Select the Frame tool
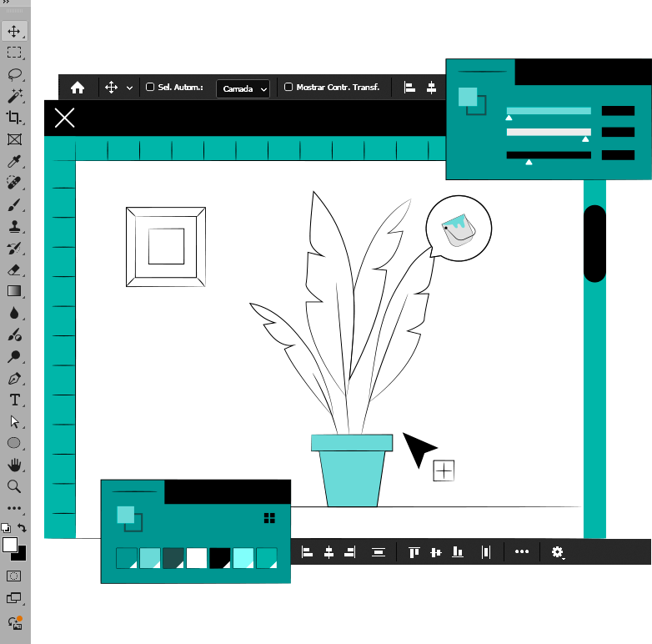 [x=14, y=139]
